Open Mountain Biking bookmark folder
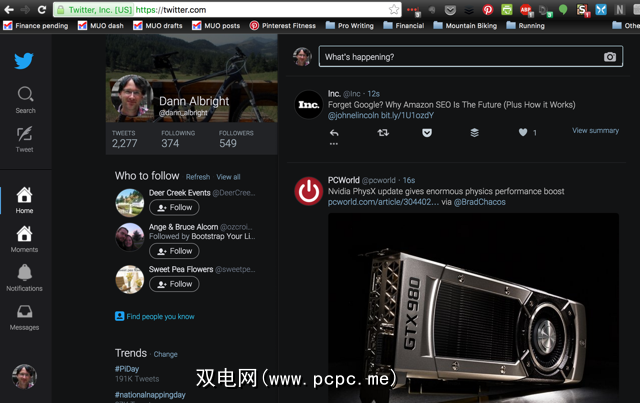Screen dimensions: 640x403 coord(465,26)
